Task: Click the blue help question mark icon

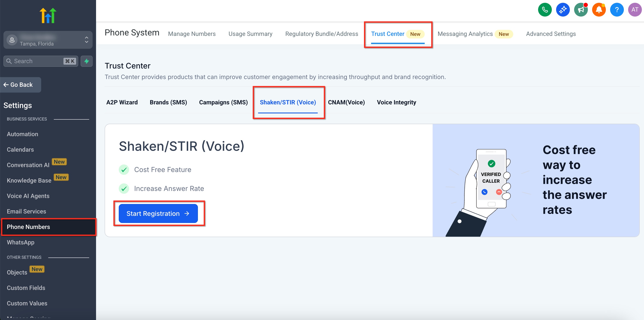Action: pos(617,10)
